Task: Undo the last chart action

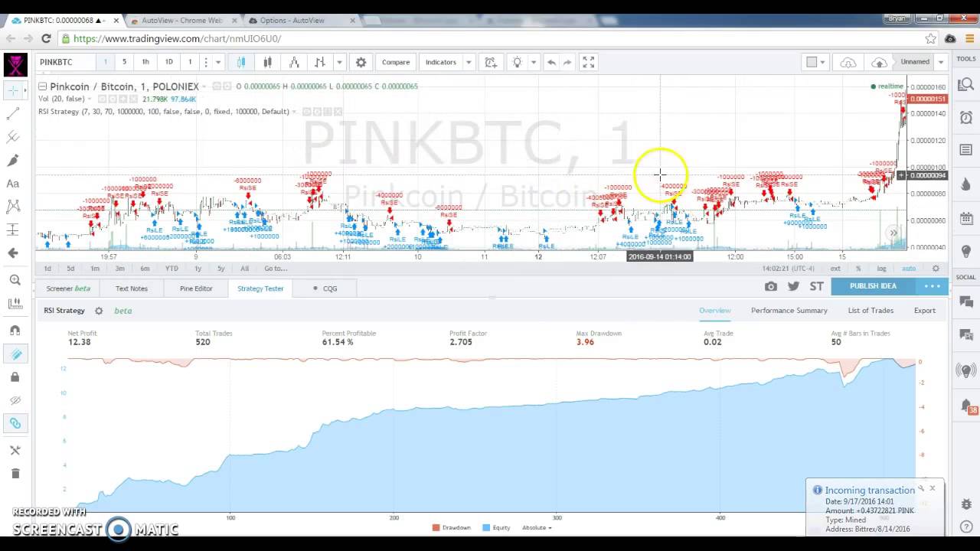Action: [551, 62]
